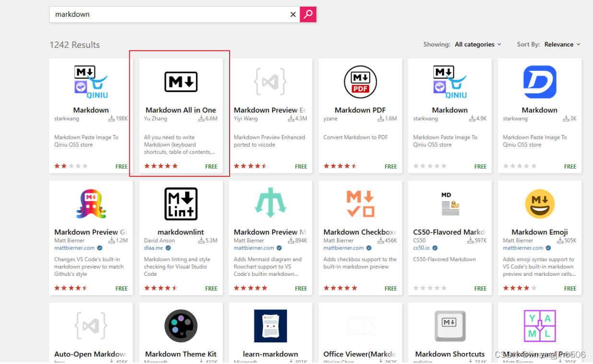Viewport: 593px width, 364px height.
Task: Click the star rating of Markdown PDF
Action: (x=340, y=166)
